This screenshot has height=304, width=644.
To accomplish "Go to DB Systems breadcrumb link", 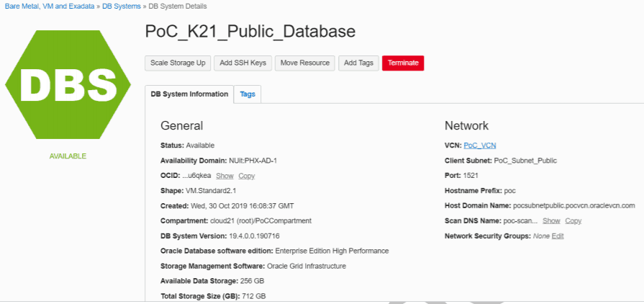I will (122, 6).
